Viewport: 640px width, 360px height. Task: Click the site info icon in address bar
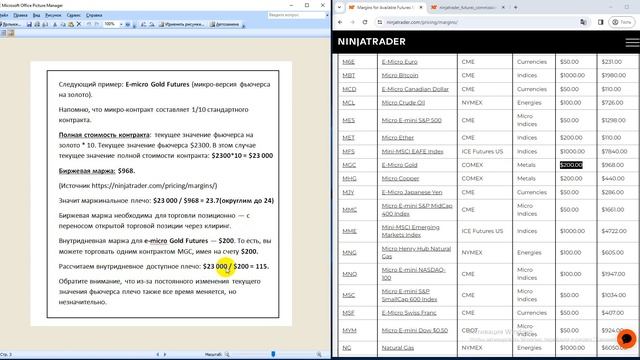[380, 22]
